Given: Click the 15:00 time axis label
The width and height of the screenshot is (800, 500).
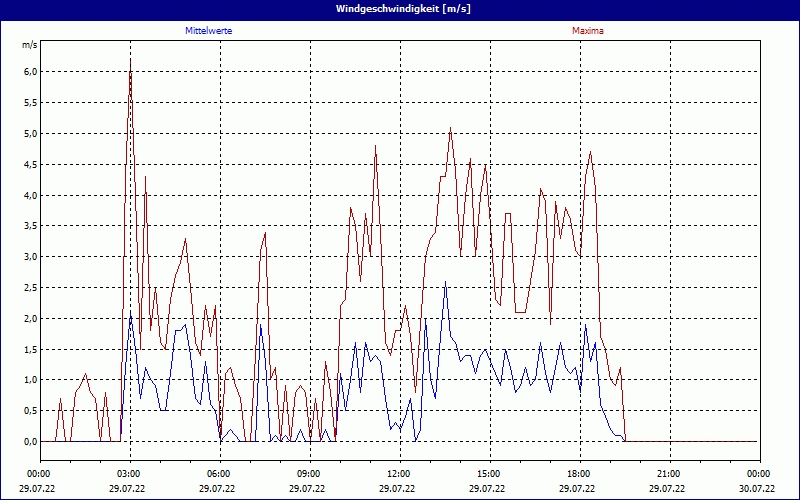Looking at the screenshot, I should click(x=488, y=474).
